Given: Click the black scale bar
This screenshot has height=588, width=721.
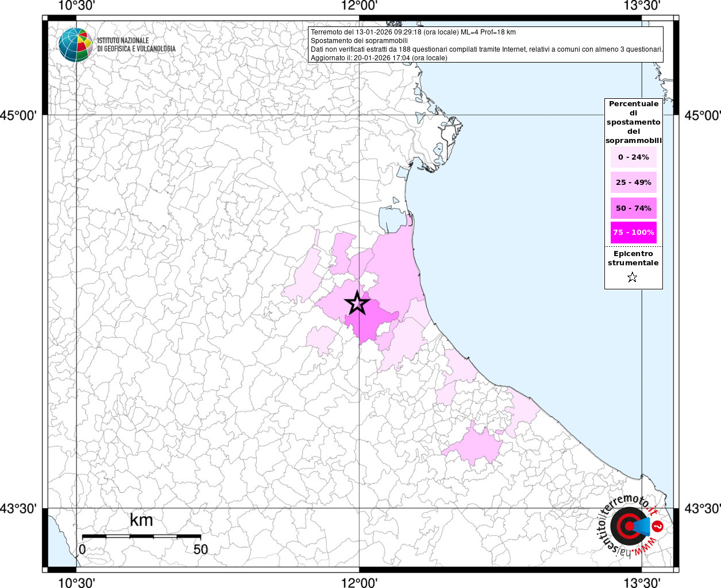Looking at the screenshot, I should pos(141,536).
